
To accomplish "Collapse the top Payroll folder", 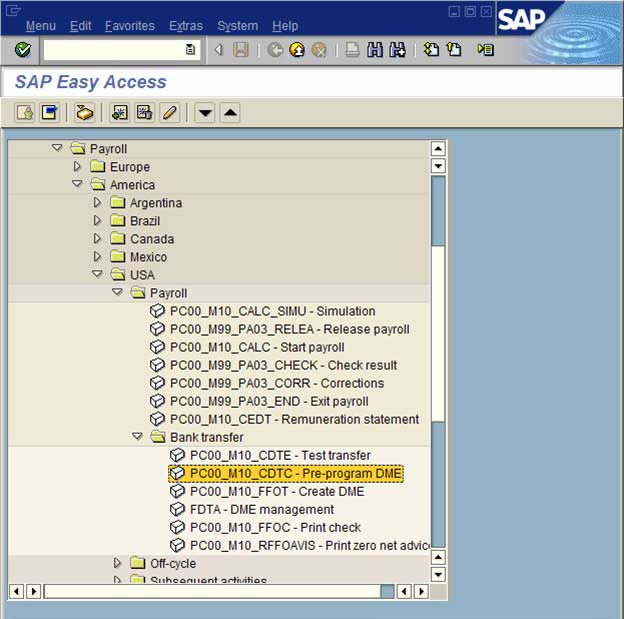I will [57, 148].
